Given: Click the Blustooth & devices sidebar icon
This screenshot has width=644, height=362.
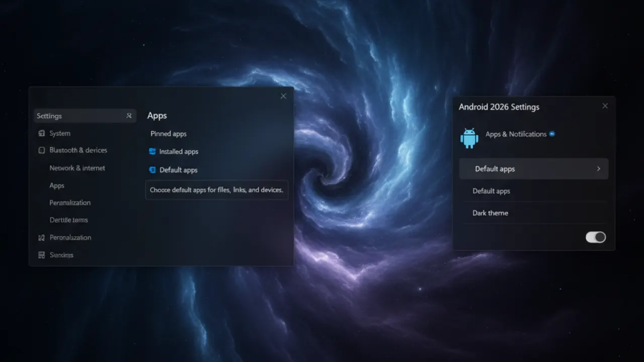Looking at the screenshot, I should pyautogui.click(x=42, y=150).
